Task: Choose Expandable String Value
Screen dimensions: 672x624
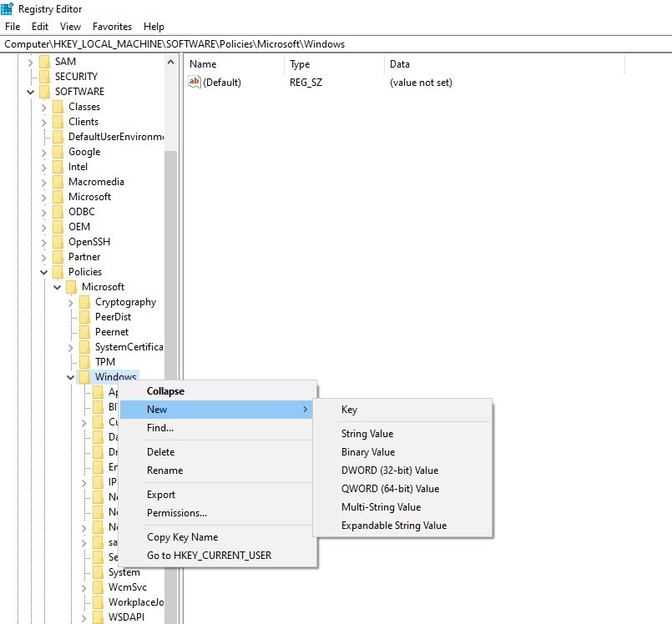Action: [403, 526]
